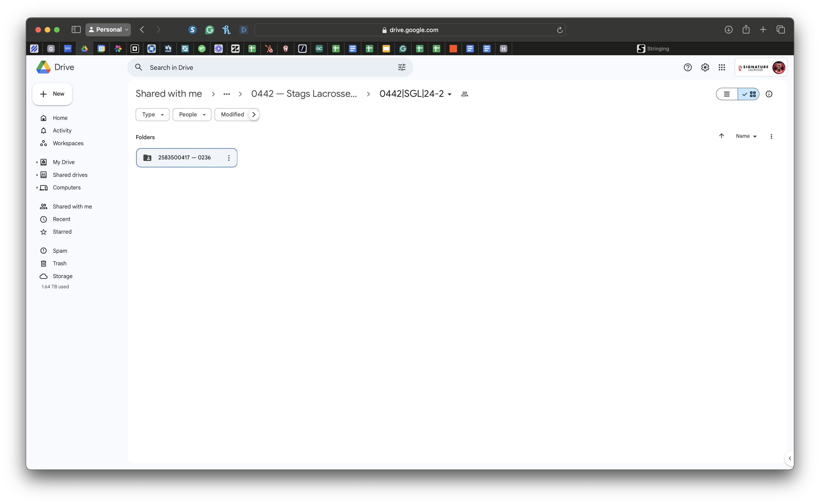
Task: Open advanced search options filter icon
Action: tap(401, 67)
